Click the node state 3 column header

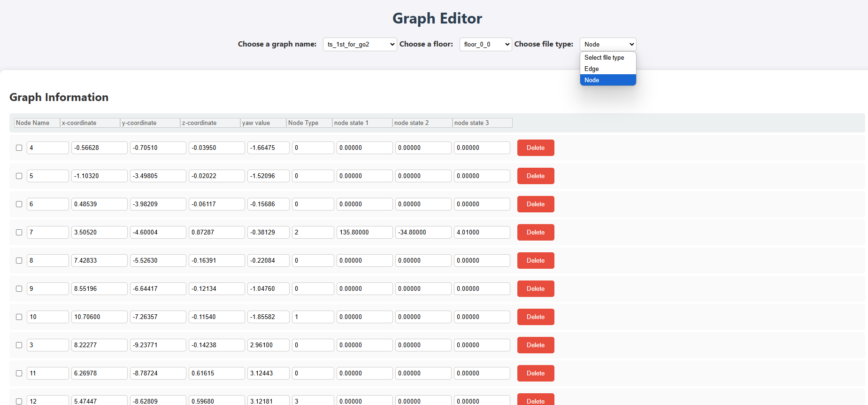click(x=483, y=123)
